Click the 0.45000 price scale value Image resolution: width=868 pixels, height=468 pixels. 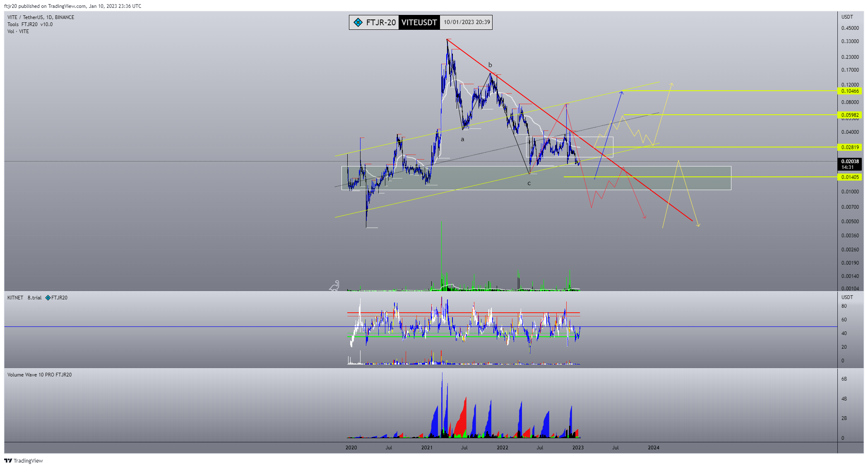(850, 28)
